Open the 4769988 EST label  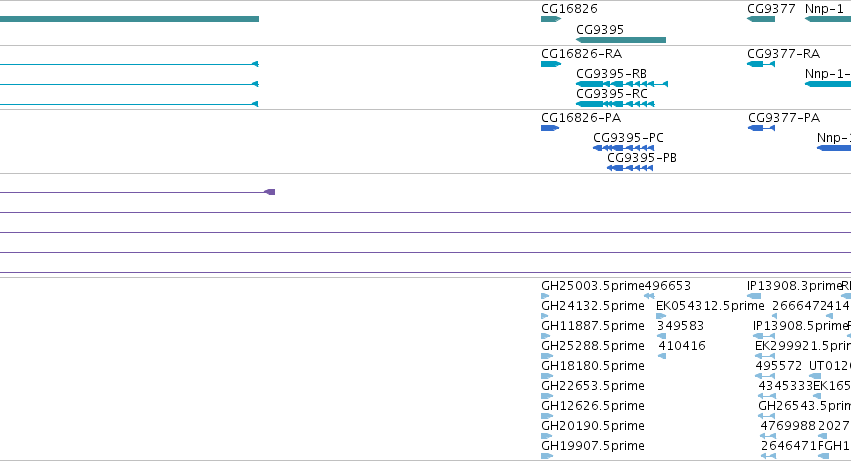(x=788, y=425)
